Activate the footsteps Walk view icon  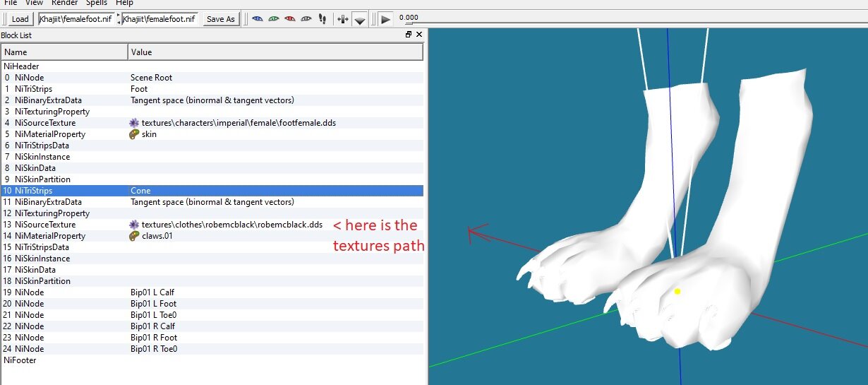(x=322, y=19)
